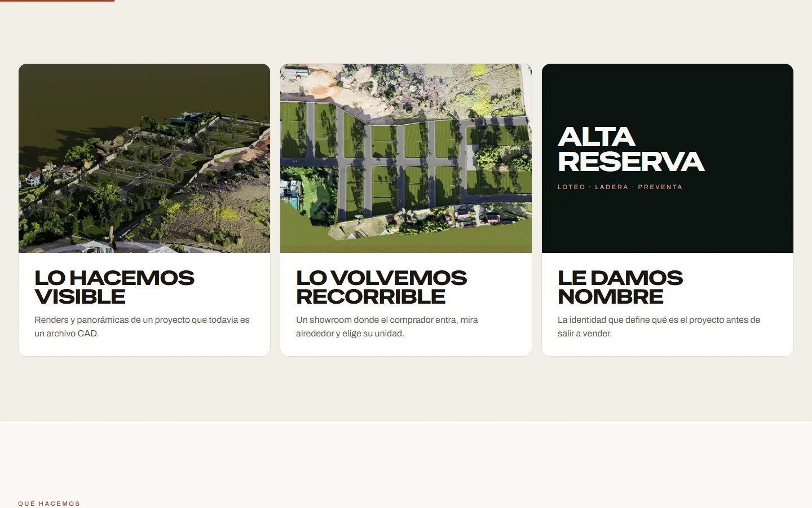Open the hillside render image in first card
Screen dimensions: 812x508
[x=144, y=158]
